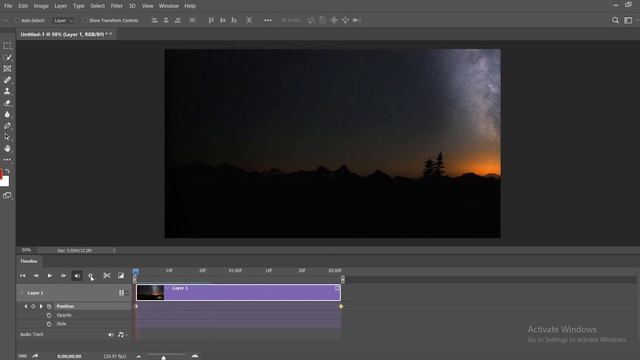Image resolution: width=640 pixels, height=360 pixels.
Task: Open align and distribute more options
Action: [x=268, y=20]
